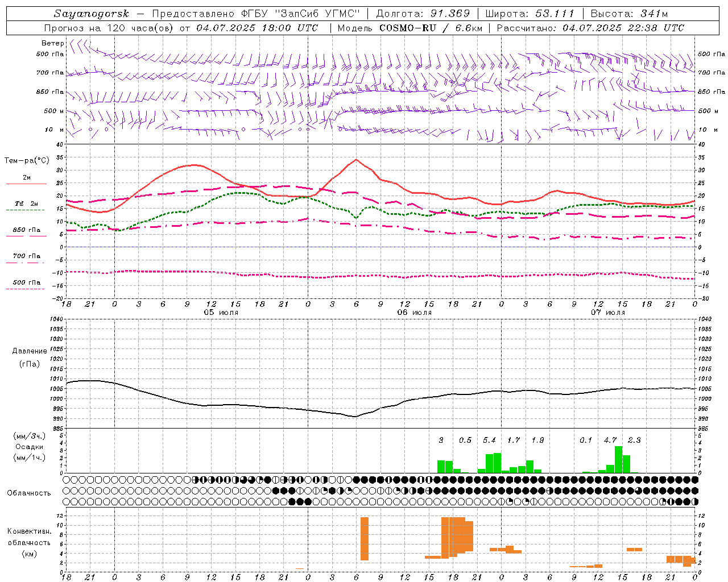Image resolution: width=728 pixels, height=582 pixels.
Task: Click the precipitation total "1.7"
Action: pyautogui.click(x=514, y=440)
